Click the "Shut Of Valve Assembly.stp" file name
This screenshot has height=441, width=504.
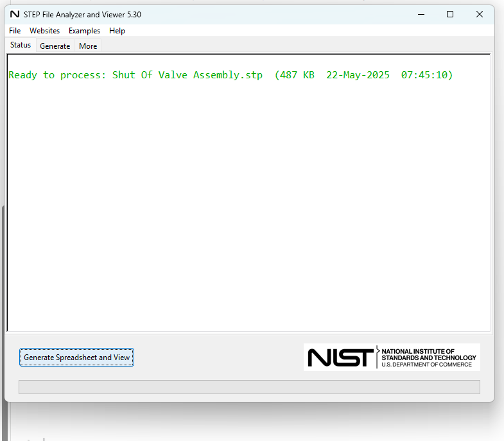pos(187,75)
